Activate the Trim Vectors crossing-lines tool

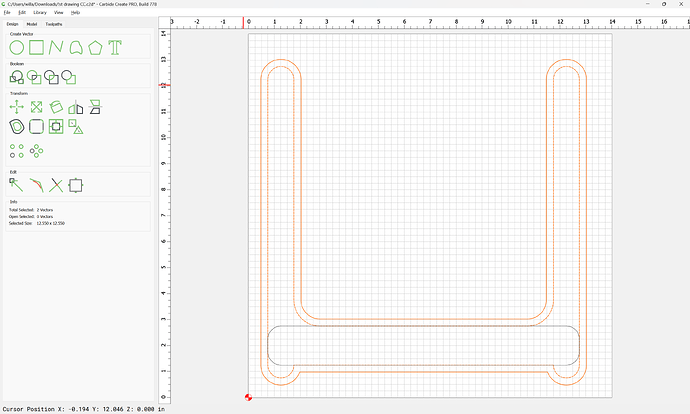pyautogui.click(x=56, y=185)
